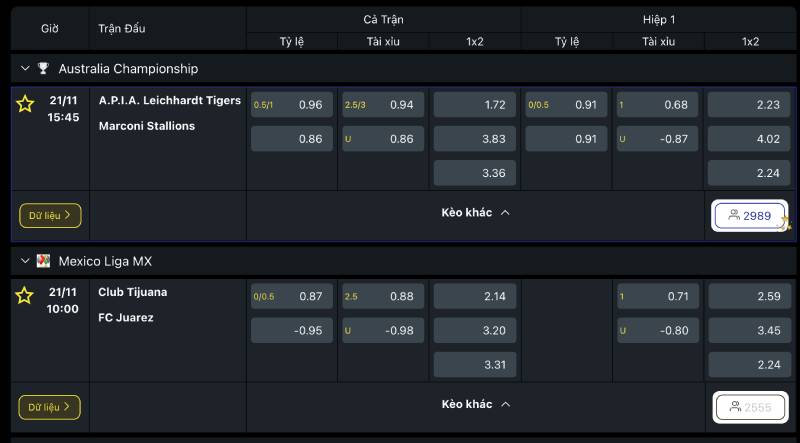Collapse Kèo khác for Leichhardt Tigers match
Viewport: 800px width, 443px height.
tap(476, 213)
